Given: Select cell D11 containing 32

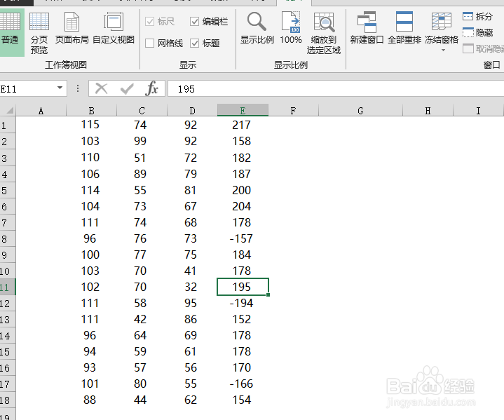Looking at the screenshot, I should [x=192, y=287].
